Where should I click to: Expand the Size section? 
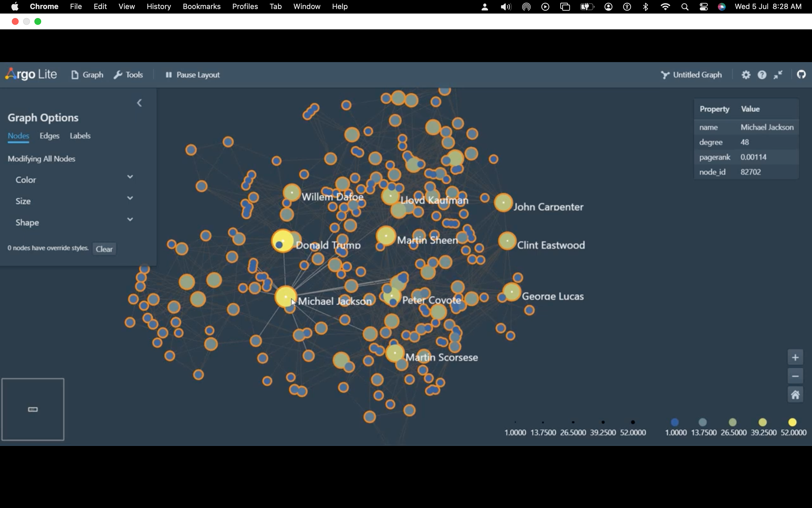[74, 201]
